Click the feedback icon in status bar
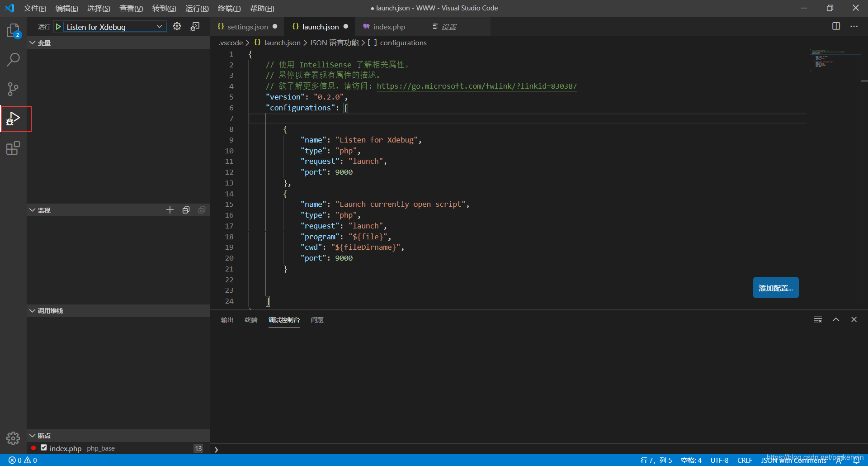This screenshot has width=868, height=466. click(840, 461)
